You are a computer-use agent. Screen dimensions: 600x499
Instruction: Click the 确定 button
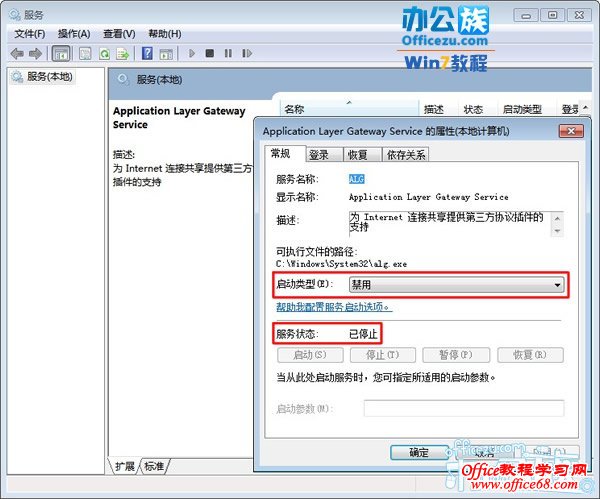[x=419, y=453]
